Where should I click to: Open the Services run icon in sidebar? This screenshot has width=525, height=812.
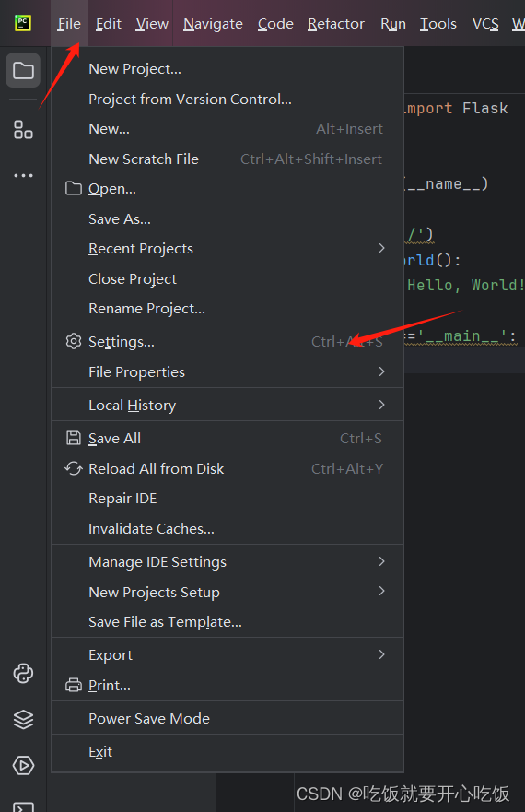point(23,765)
